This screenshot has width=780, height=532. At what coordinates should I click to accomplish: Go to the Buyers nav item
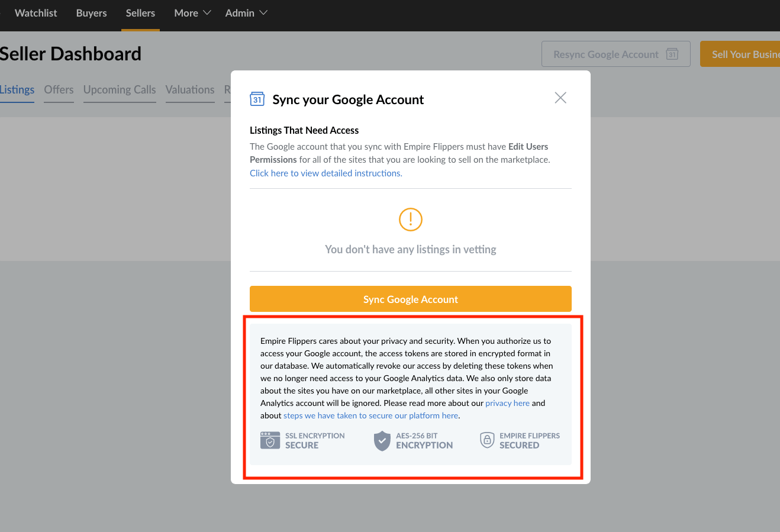click(92, 13)
